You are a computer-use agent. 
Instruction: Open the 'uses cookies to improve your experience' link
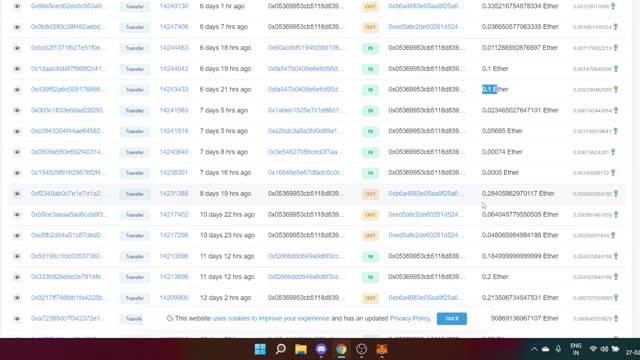(271, 318)
